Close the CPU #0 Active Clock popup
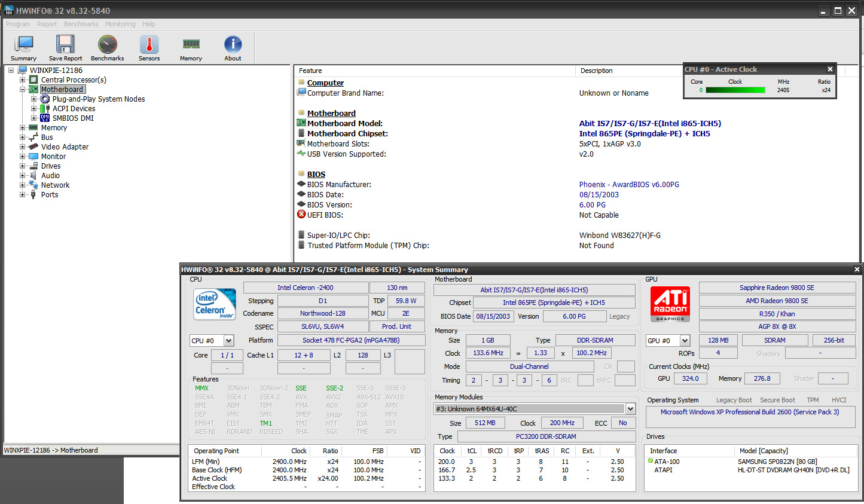 [x=830, y=69]
